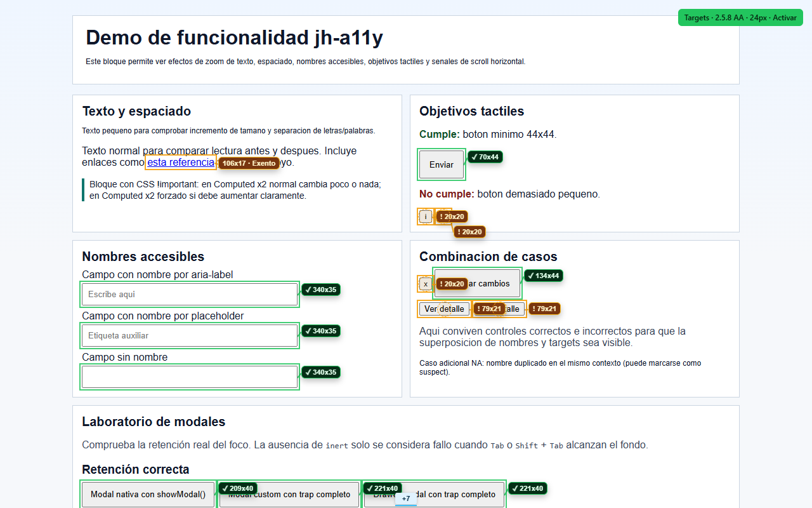The height and width of the screenshot is (508, 812).
Task: Click the Enviar button
Action: [442, 164]
